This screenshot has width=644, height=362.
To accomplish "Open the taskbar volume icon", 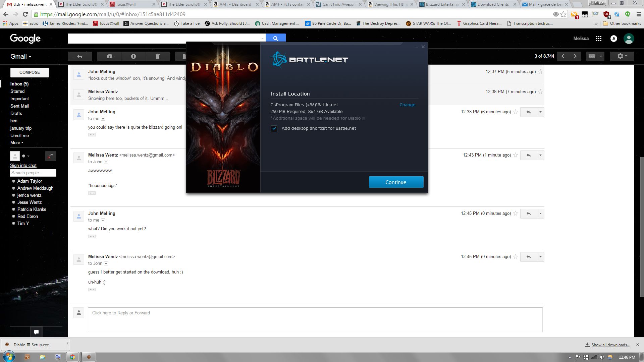I will point(602,357).
